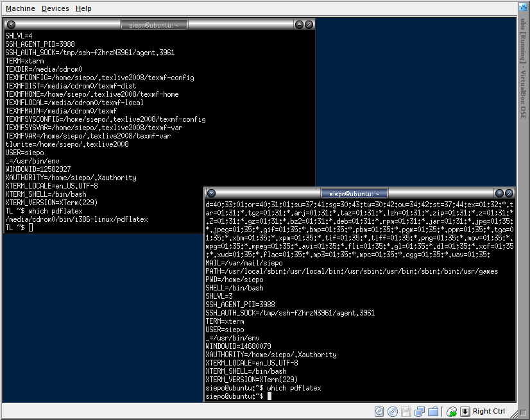This screenshot has height=420, width=530.
Task: Click the network adapters status icon
Action: click(x=420, y=411)
